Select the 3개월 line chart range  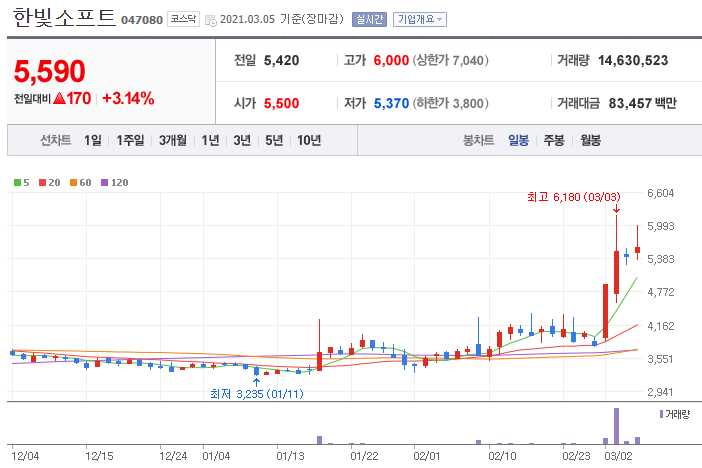173,140
